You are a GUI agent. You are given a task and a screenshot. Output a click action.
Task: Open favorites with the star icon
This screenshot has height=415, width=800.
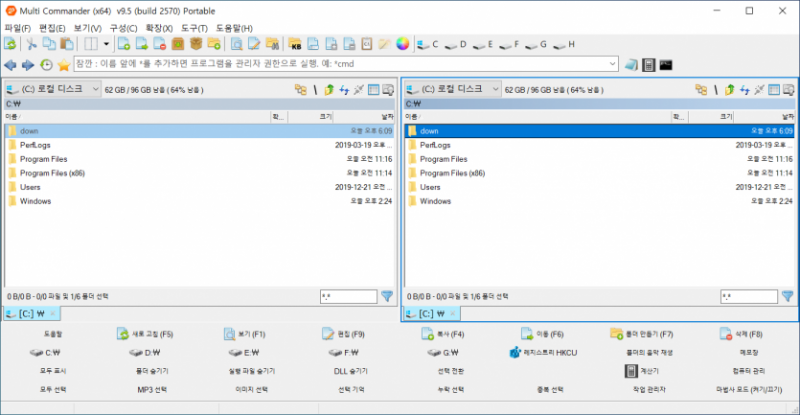(64, 65)
